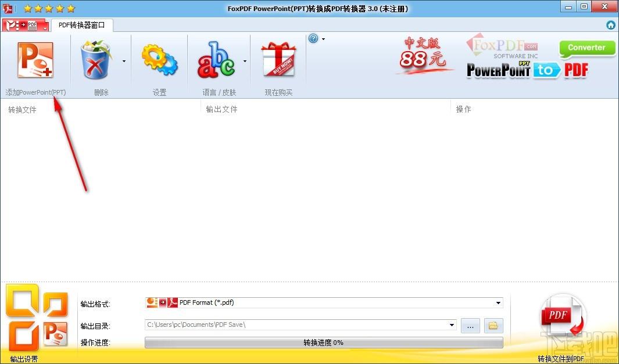This screenshot has height=364, width=619.
Task: Expand the output directory dropdown arrow
Action: pos(452,325)
